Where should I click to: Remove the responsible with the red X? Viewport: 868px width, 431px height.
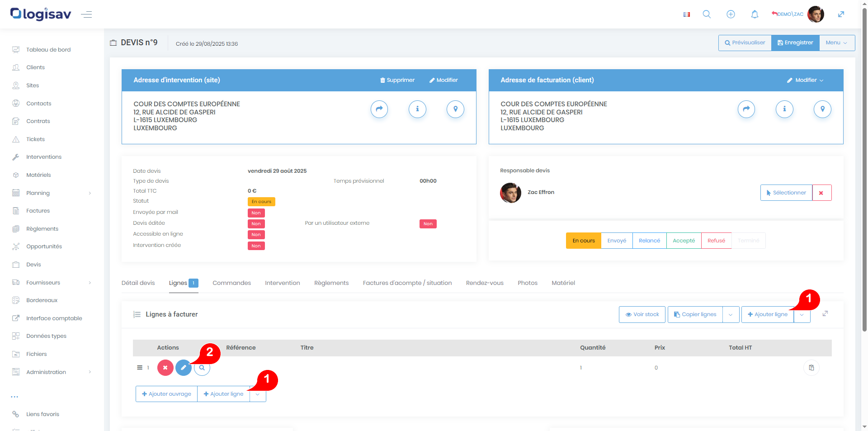click(821, 193)
